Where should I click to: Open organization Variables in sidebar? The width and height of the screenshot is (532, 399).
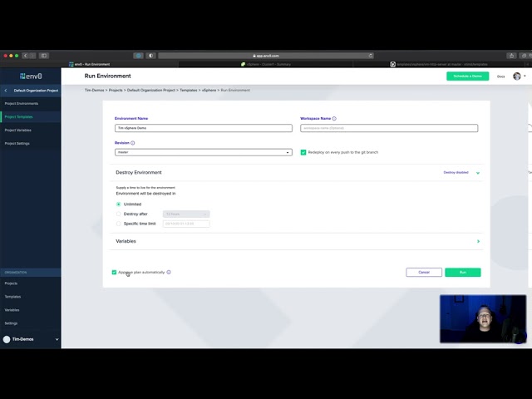(x=12, y=310)
